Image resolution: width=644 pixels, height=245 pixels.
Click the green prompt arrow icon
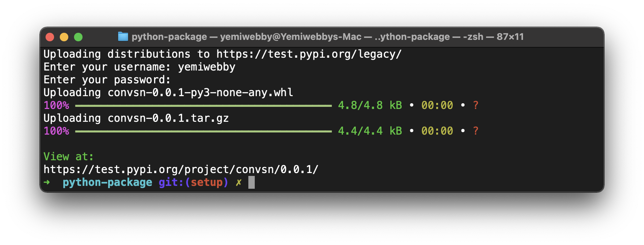click(x=47, y=182)
